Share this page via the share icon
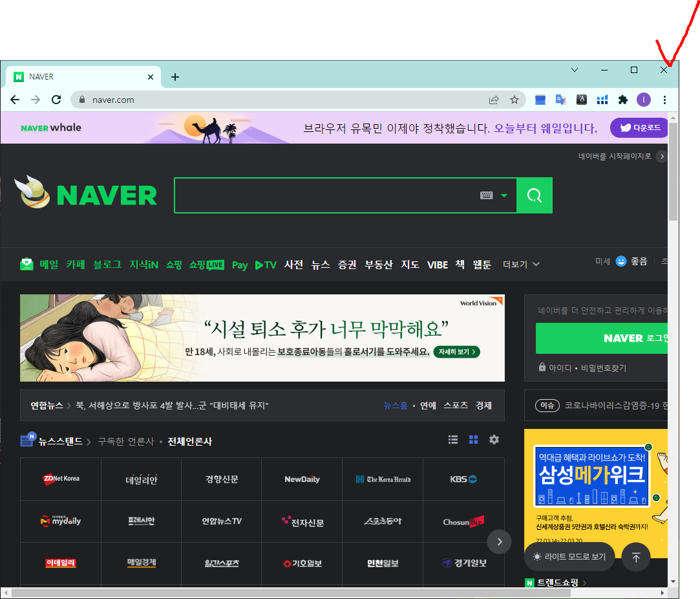 pos(494,100)
